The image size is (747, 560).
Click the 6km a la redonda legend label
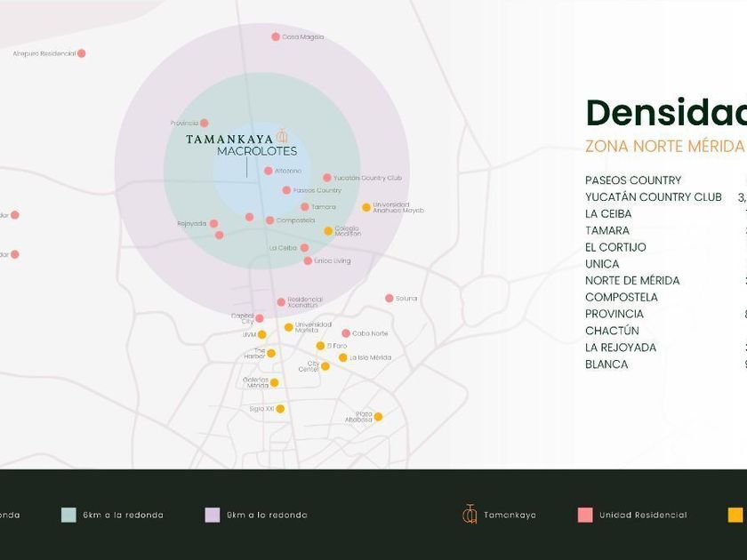(123, 515)
